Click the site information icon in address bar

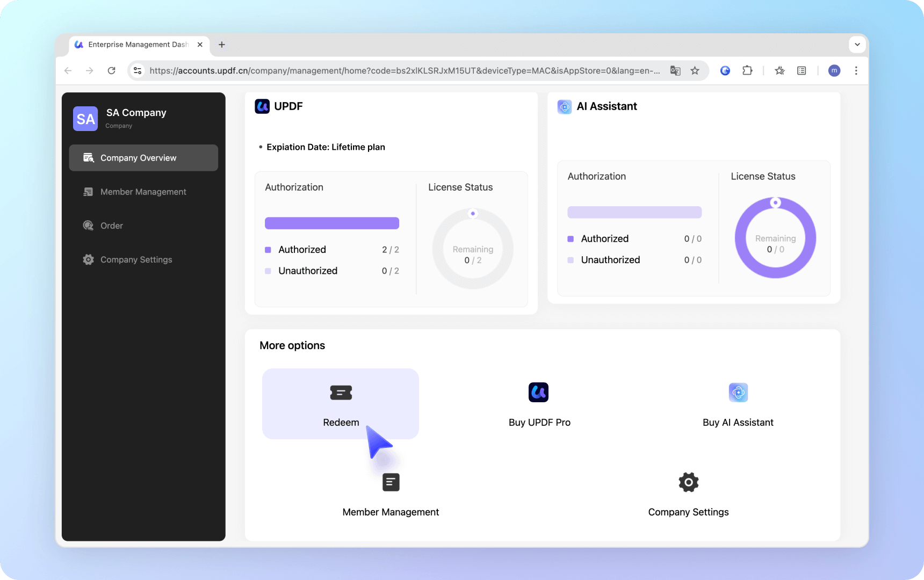(x=138, y=70)
